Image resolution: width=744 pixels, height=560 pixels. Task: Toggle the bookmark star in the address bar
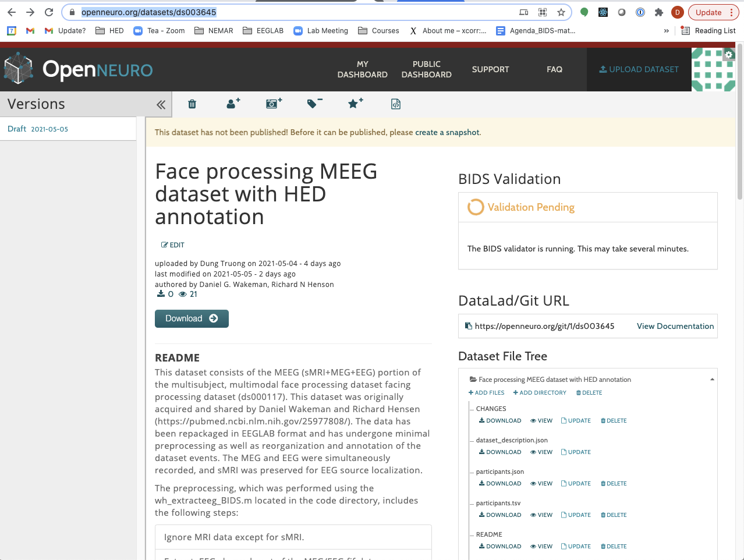point(561,12)
